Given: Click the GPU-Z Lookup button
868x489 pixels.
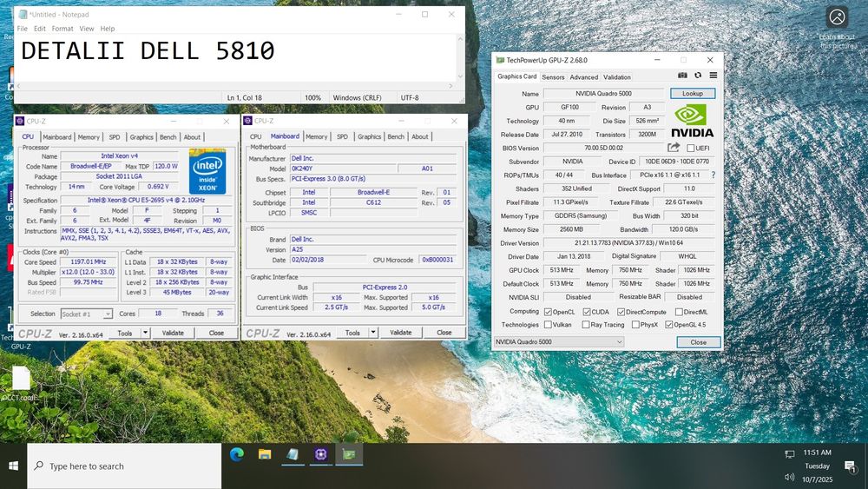Looking at the screenshot, I should pos(693,93).
